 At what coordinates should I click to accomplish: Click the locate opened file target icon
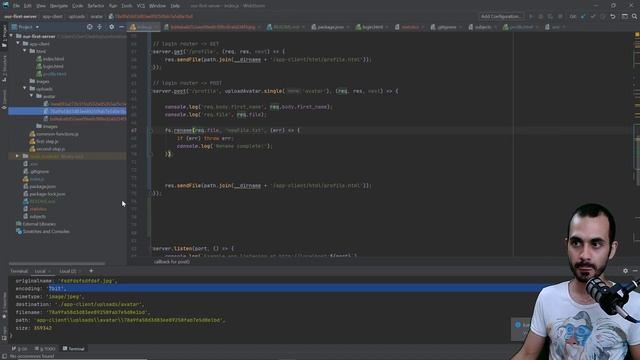[x=89, y=27]
